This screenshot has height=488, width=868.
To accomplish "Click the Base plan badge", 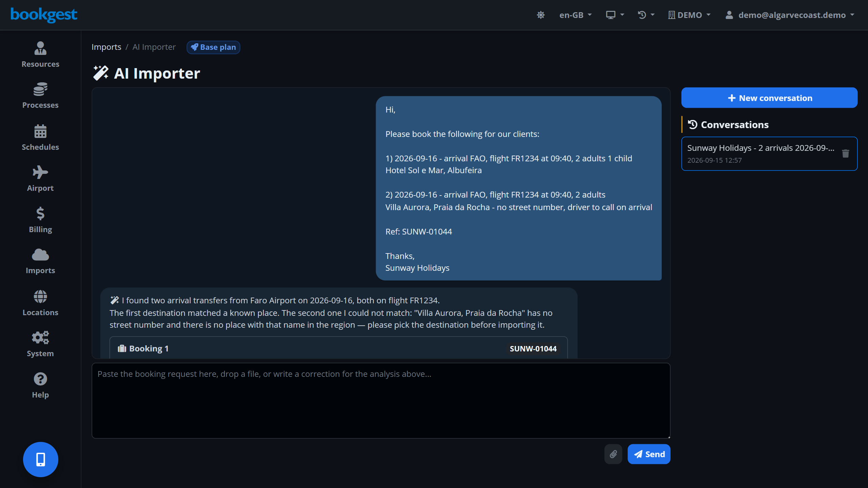I will click(x=213, y=47).
